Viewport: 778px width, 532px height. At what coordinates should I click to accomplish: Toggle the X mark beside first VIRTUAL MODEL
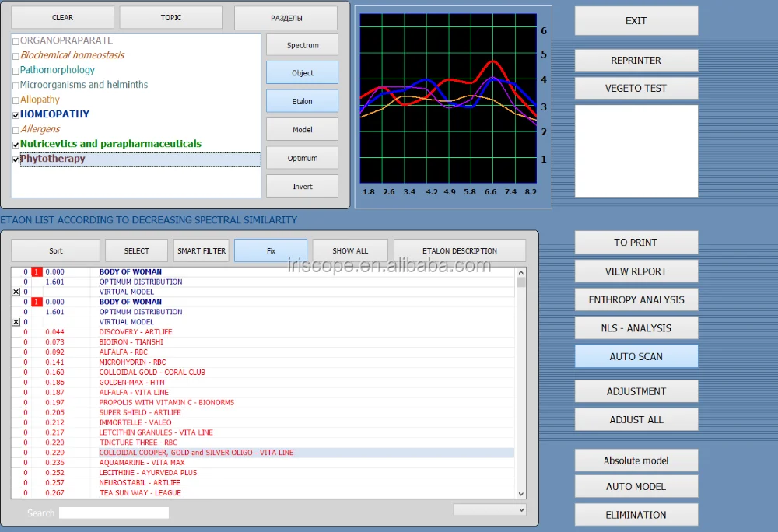(x=16, y=292)
